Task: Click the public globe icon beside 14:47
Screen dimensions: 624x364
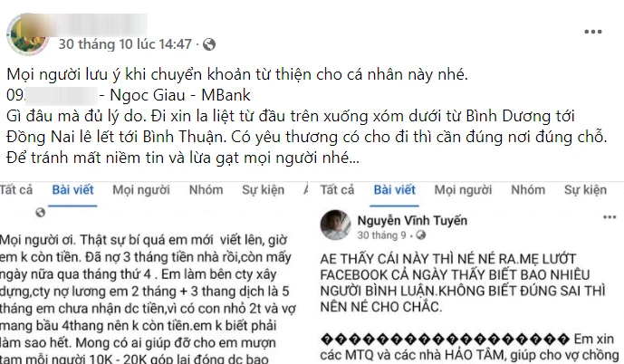Action: [209, 44]
